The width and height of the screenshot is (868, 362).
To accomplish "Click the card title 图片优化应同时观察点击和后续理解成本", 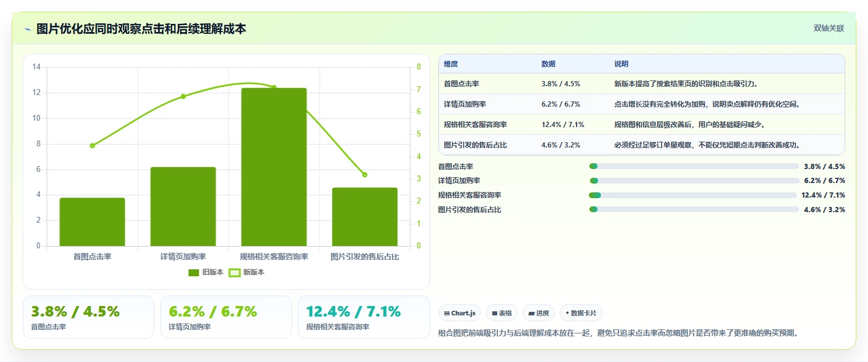I will point(141,29).
